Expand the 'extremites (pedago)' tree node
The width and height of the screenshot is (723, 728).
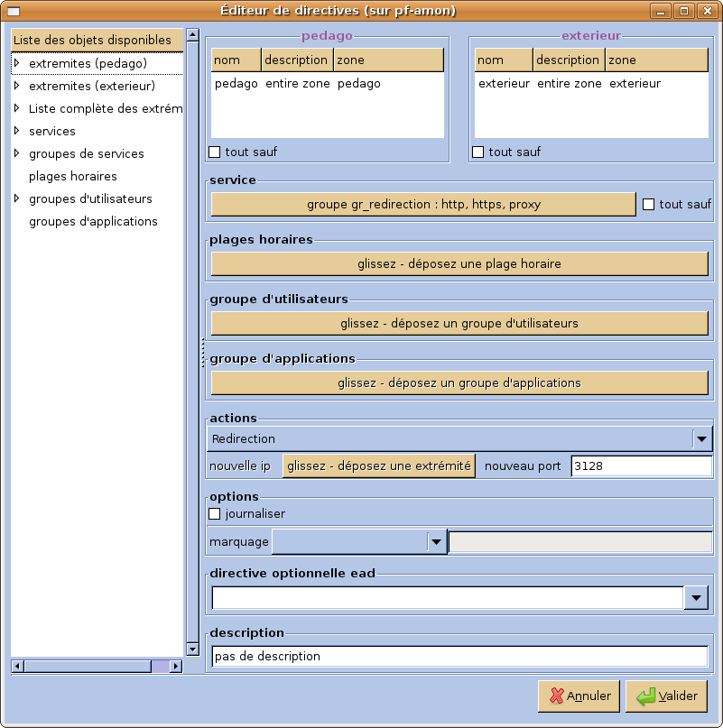pos(17,62)
